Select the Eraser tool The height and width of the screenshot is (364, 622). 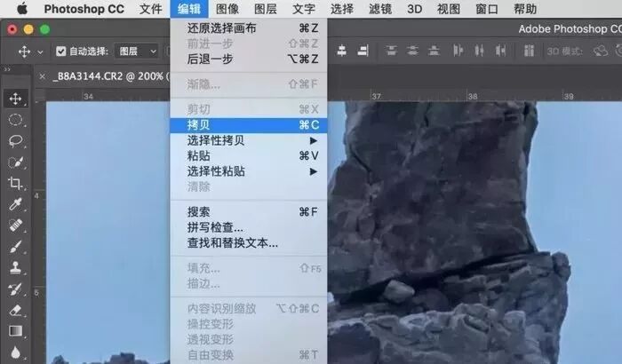pyautogui.click(x=15, y=310)
